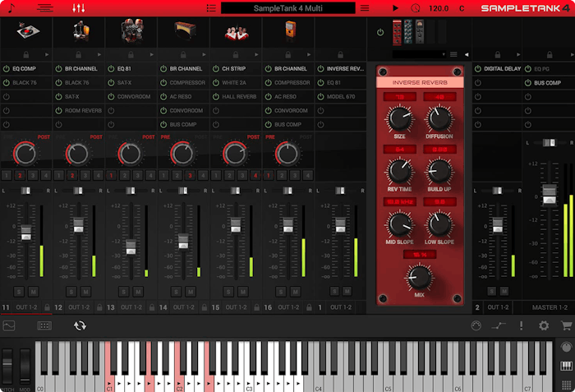The image size is (575, 392).
Task: Toggle HALL REVERB power on channel 15
Action: click(x=216, y=96)
